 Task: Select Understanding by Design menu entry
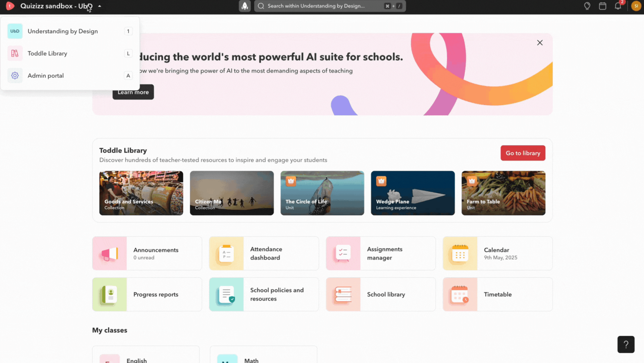coord(70,31)
